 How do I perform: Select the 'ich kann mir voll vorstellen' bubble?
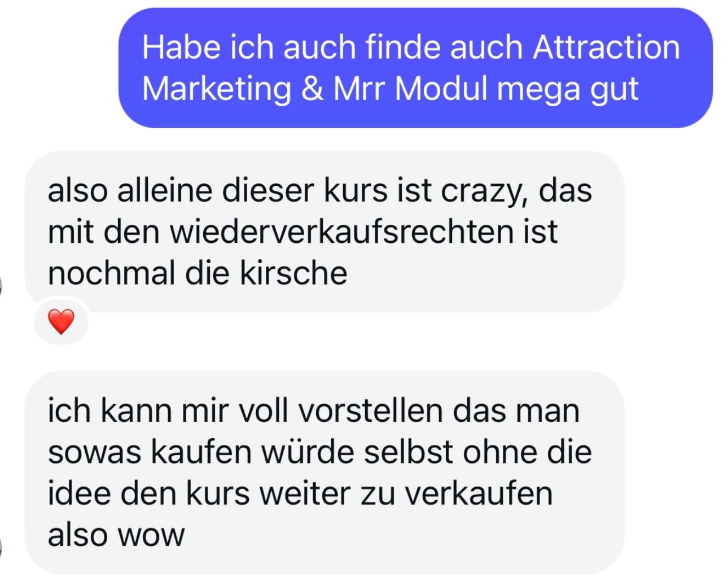point(324,473)
